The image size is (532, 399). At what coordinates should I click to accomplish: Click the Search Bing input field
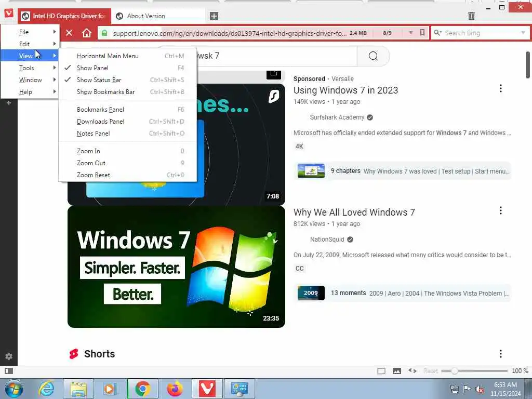coord(479,33)
